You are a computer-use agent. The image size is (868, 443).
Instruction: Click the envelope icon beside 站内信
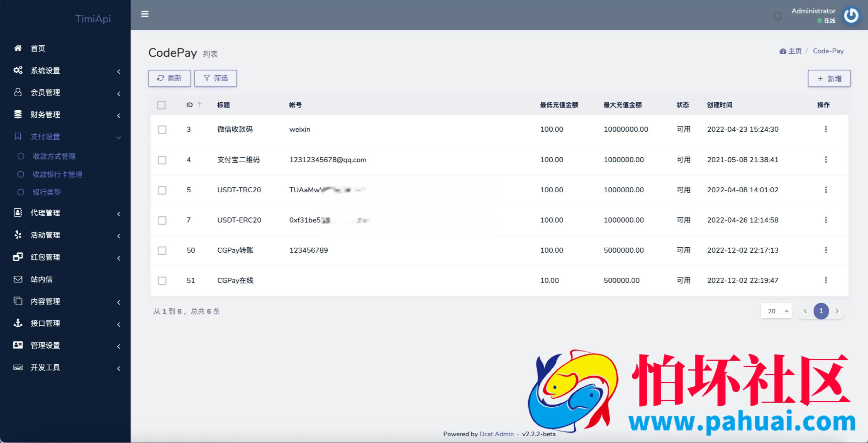(x=18, y=279)
